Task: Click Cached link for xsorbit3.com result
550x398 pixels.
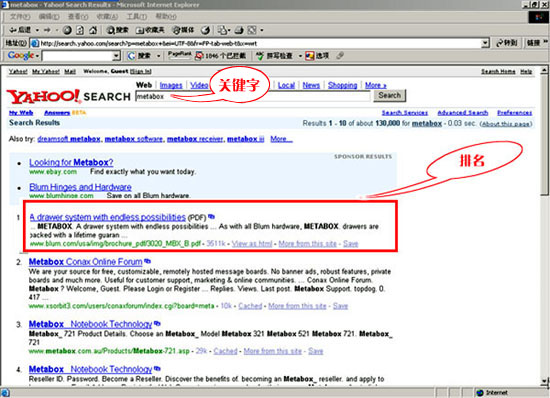Action: pos(250,306)
